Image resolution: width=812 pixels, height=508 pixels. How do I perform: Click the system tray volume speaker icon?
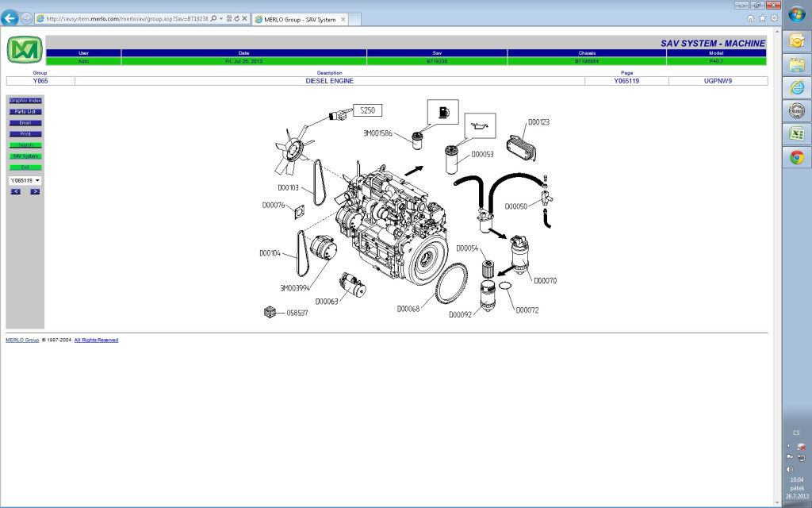click(791, 470)
